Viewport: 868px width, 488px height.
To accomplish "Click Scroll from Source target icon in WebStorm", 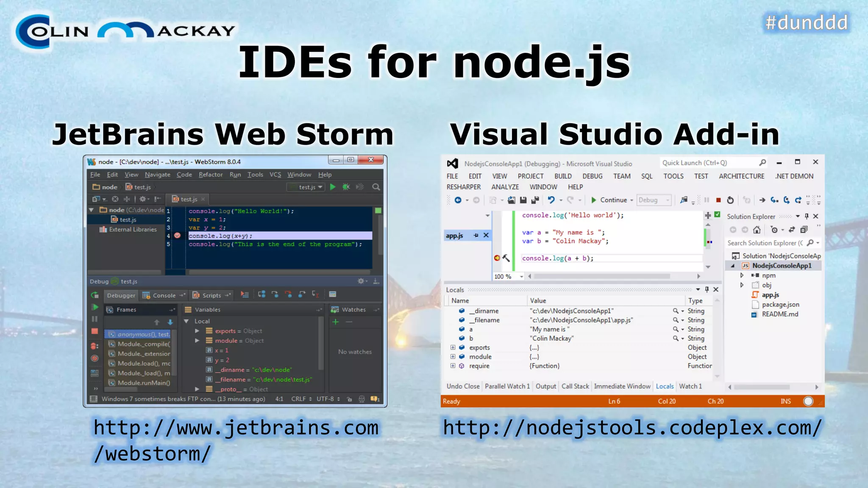I will [x=115, y=199].
